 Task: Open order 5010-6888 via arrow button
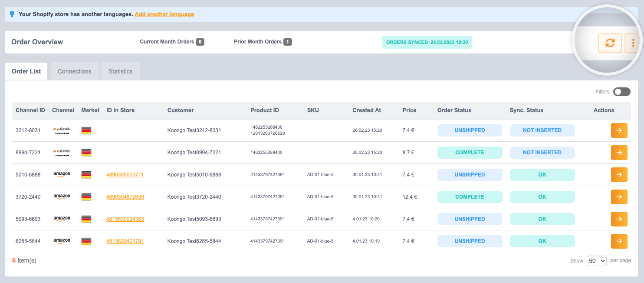click(x=619, y=175)
